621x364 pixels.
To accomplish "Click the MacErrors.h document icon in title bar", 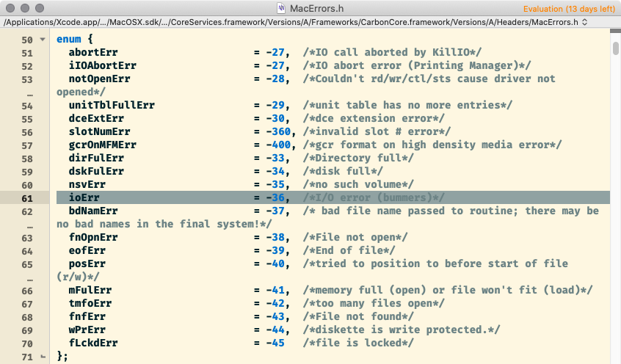I will tap(282, 9).
